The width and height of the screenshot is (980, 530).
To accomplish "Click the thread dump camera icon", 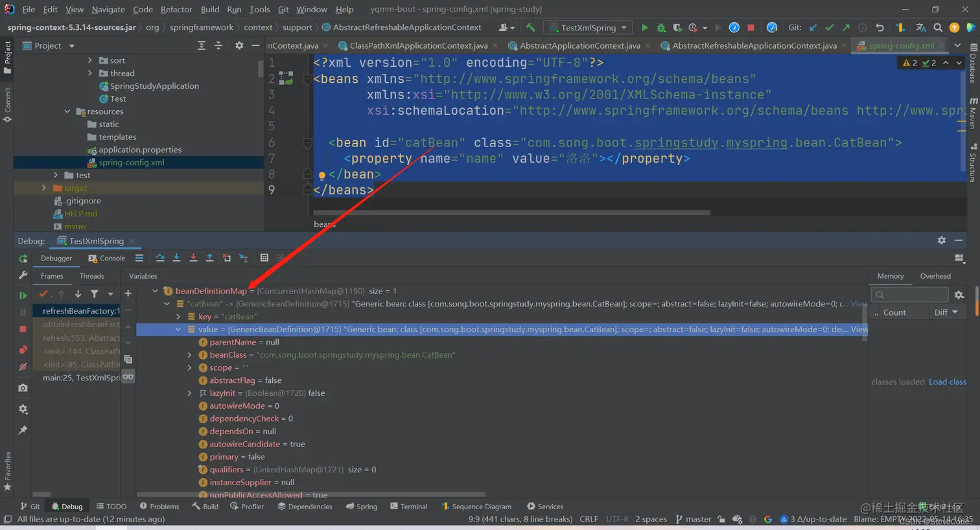I will [23, 387].
